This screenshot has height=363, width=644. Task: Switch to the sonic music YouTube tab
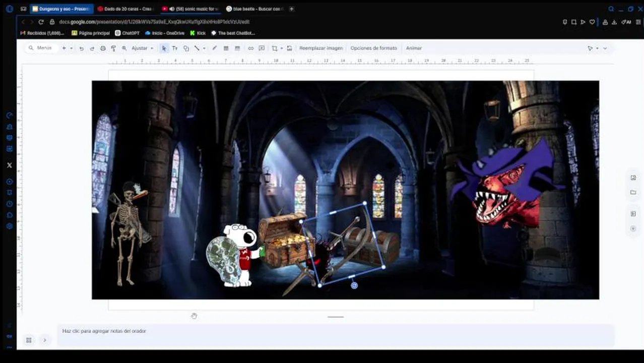pos(190,9)
